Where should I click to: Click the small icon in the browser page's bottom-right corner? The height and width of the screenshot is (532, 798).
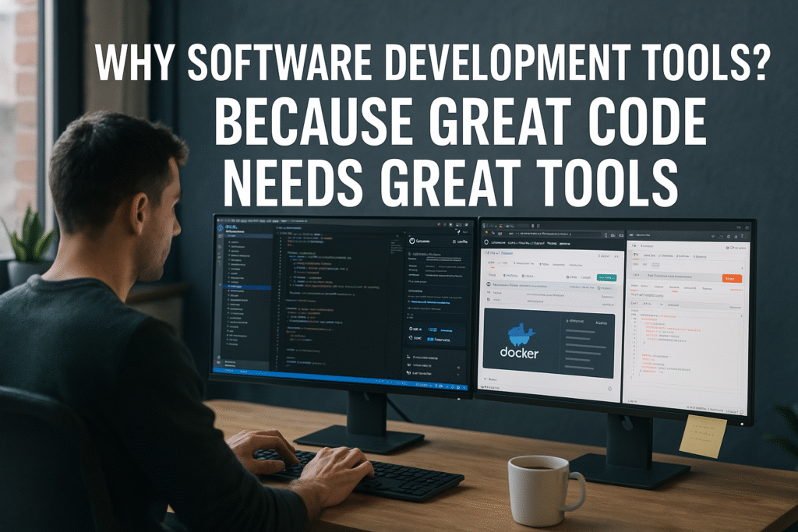pyautogui.click(x=608, y=390)
